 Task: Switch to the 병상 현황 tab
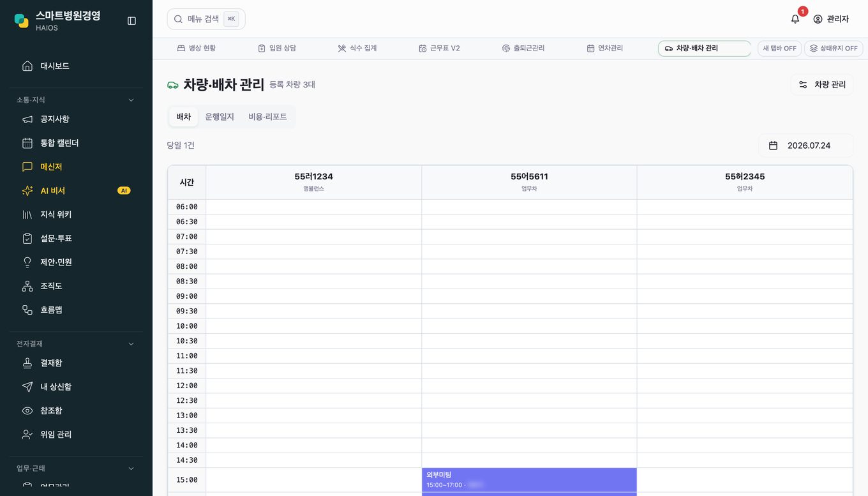tap(196, 49)
